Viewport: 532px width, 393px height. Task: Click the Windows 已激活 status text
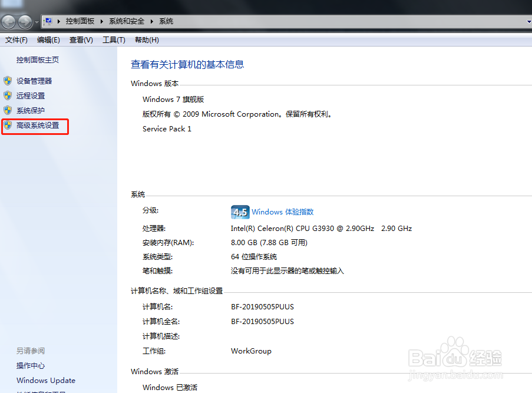[x=170, y=387]
